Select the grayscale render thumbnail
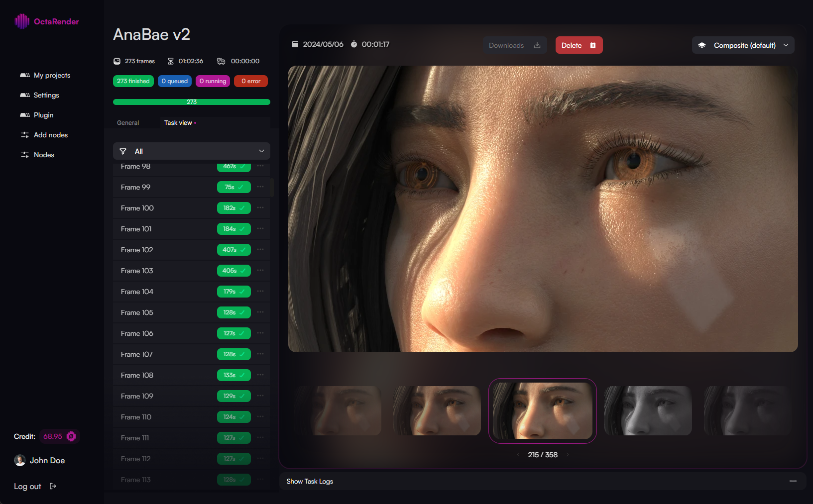The width and height of the screenshot is (813, 504). [648, 410]
